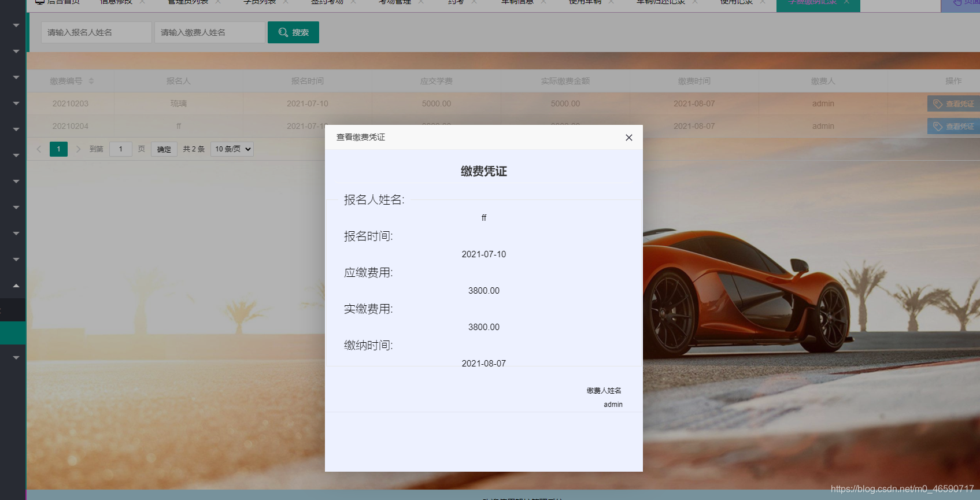980x500 pixels.
Task: Select the 实际缴费金额 cell of row 20210203
Action: click(565, 103)
